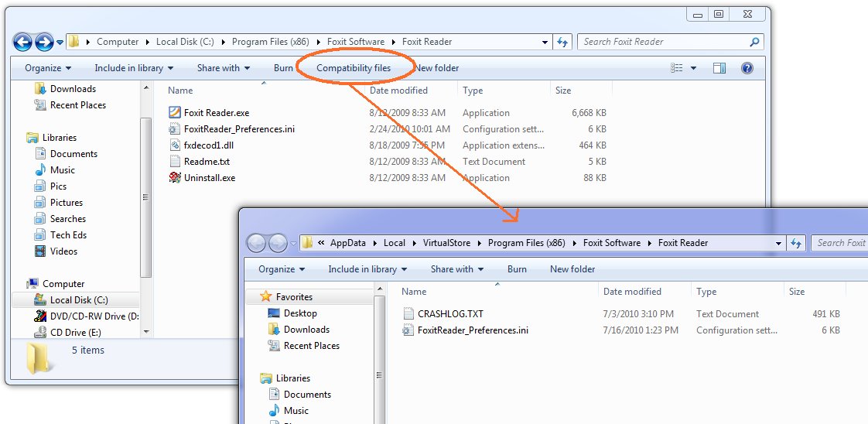Click AppData in the front window address path
The image size is (868, 424).
click(349, 242)
